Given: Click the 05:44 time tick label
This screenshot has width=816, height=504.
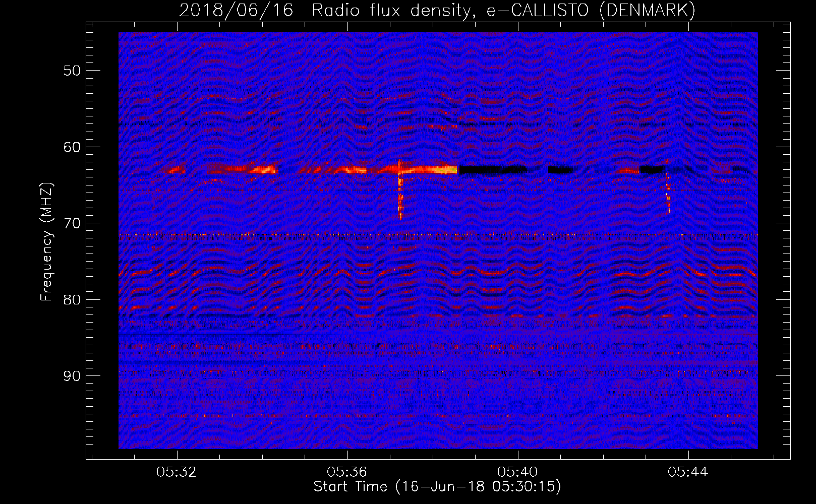Looking at the screenshot, I should [x=688, y=472].
